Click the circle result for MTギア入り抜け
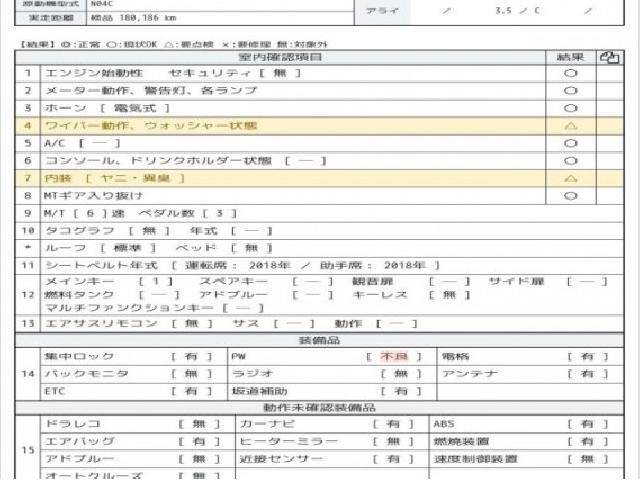The width and height of the screenshot is (640, 480). coord(571,196)
